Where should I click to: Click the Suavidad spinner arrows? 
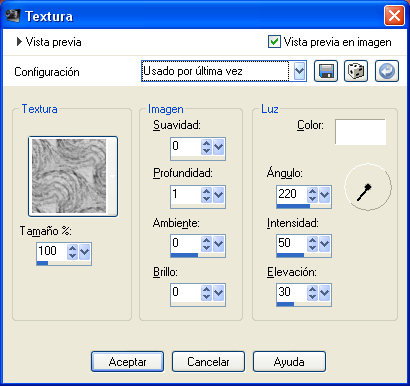pyautogui.click(x=206, y=146)
